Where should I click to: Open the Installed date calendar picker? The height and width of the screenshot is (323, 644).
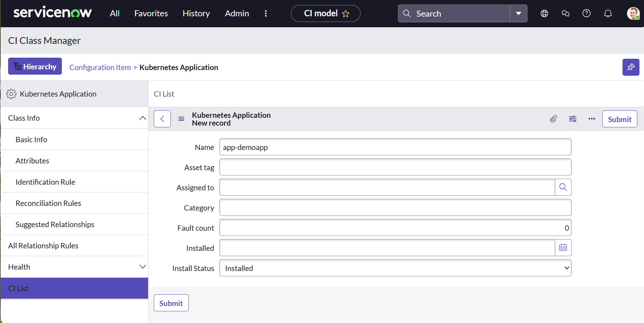[563, 248]
